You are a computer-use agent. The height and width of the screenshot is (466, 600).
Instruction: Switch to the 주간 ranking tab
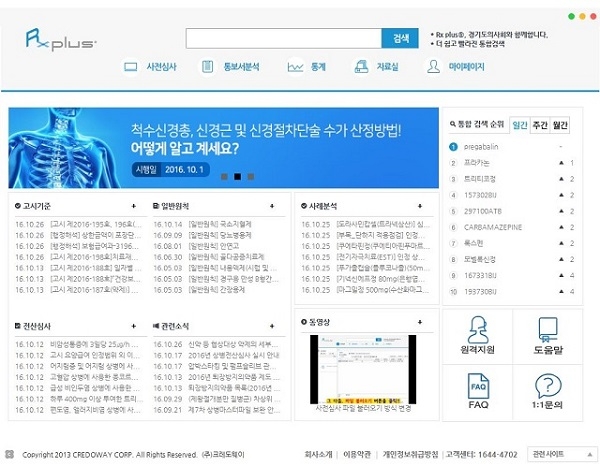540,125
